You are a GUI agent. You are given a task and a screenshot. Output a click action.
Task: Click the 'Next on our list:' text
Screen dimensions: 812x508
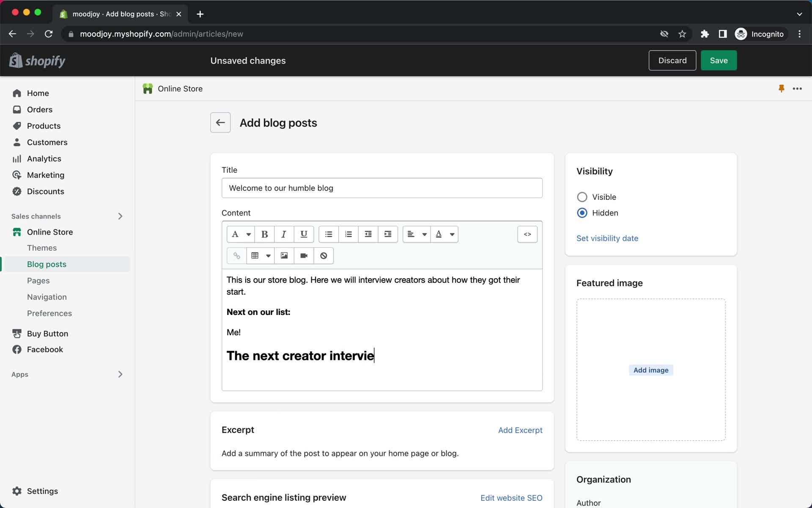click(x=258, y=312)
